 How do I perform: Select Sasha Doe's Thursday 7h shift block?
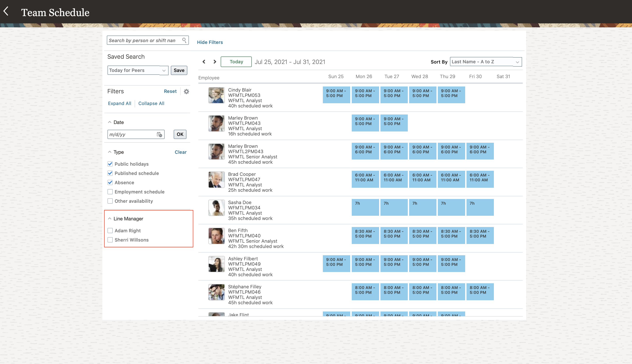(x=451, y=207)
